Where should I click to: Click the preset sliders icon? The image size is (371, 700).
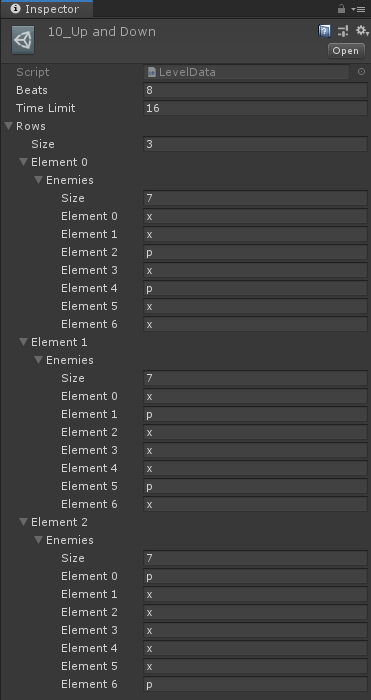[x=343, y=31]
